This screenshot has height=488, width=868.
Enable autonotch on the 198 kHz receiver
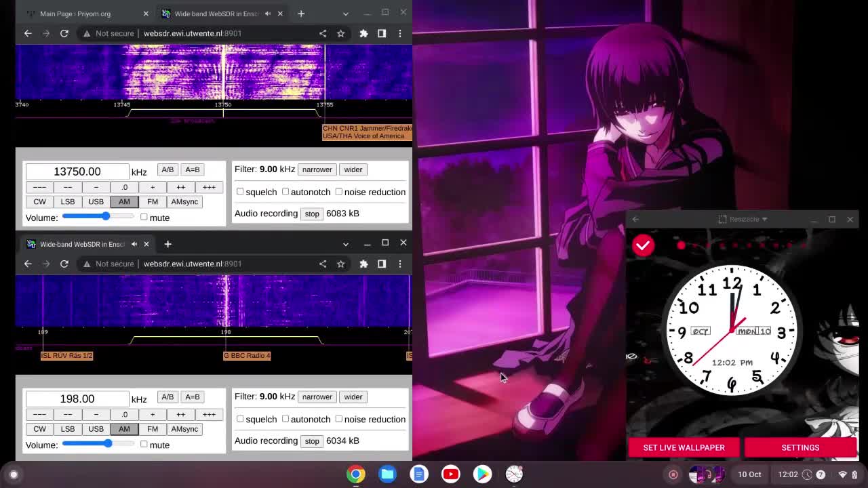285,419
